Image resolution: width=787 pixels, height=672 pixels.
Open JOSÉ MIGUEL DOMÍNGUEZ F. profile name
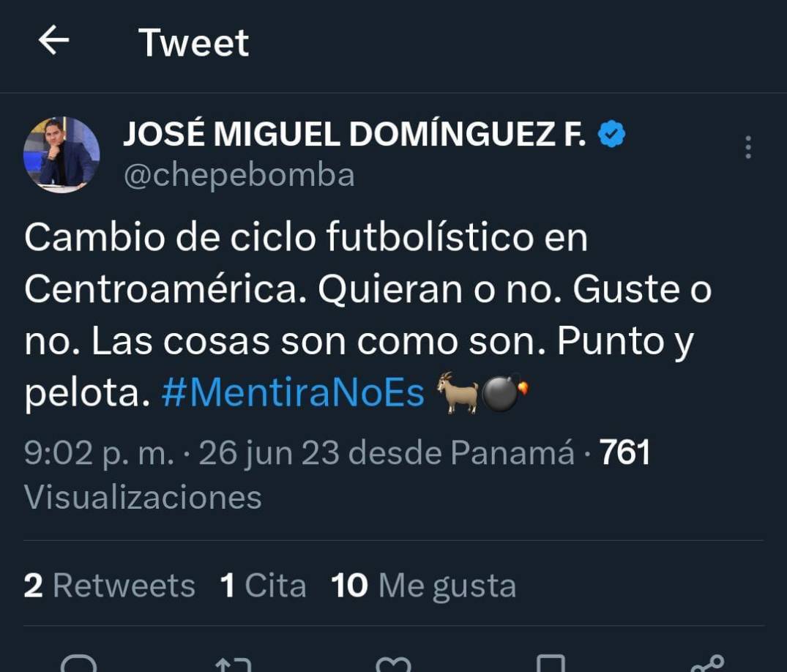pos(351,133)
